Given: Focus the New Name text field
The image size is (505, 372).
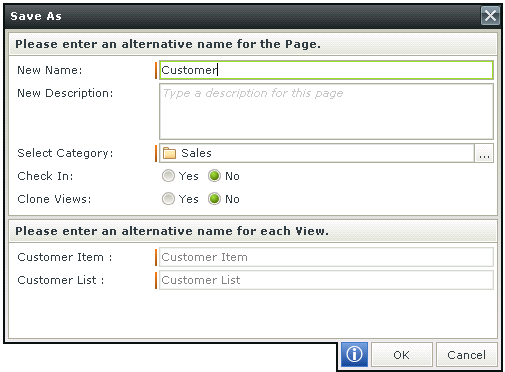Looking at the screenshot, I should pos(326,70).
